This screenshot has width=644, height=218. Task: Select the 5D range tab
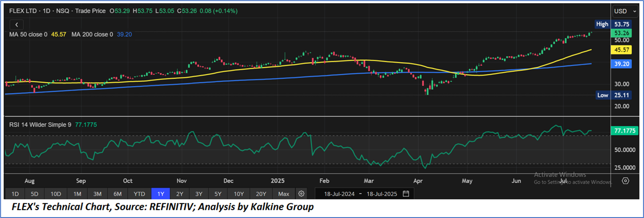(35, 194)
